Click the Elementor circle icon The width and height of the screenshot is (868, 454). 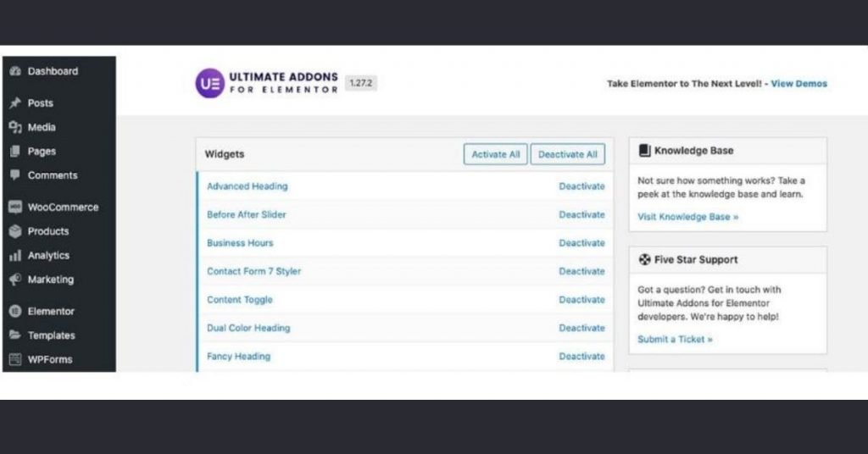(x=15, y=312)
